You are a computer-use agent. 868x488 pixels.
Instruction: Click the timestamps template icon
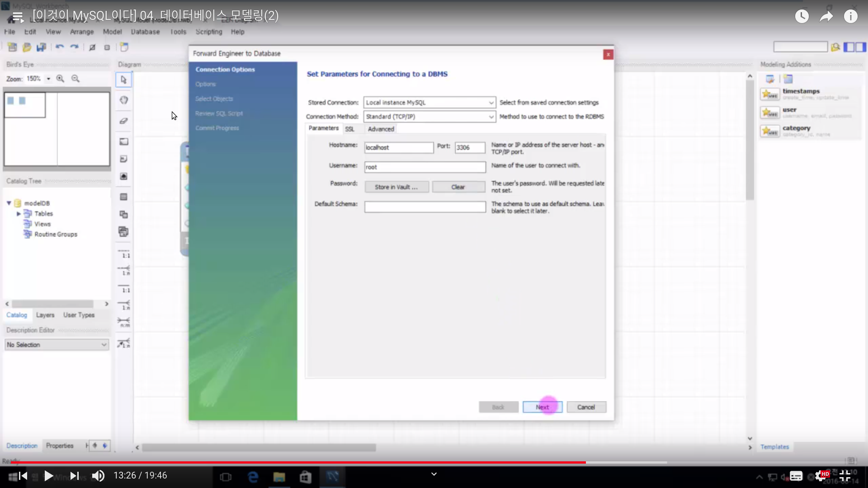[x=770, y=94]
